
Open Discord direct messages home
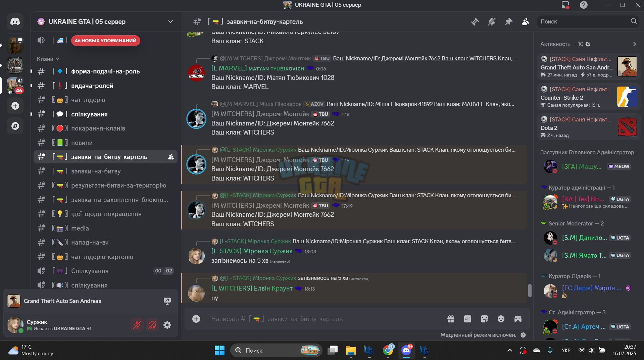(15, 22)
